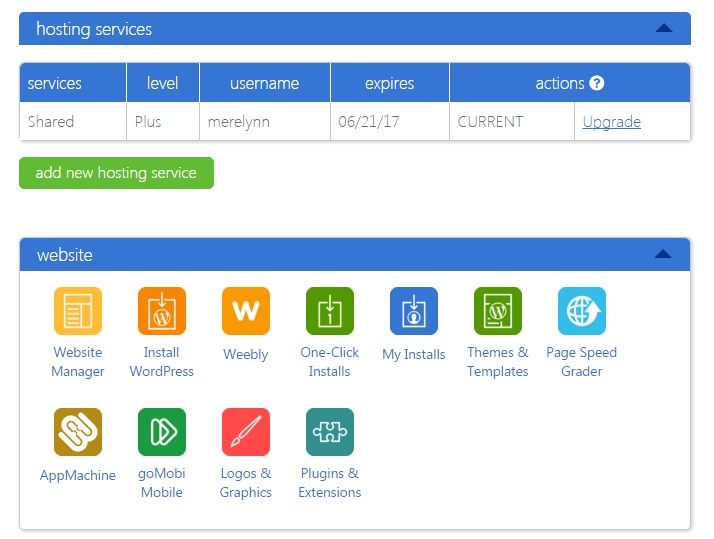Open the Website Manager icon
The image size is (714, 539).
[77, 311]
